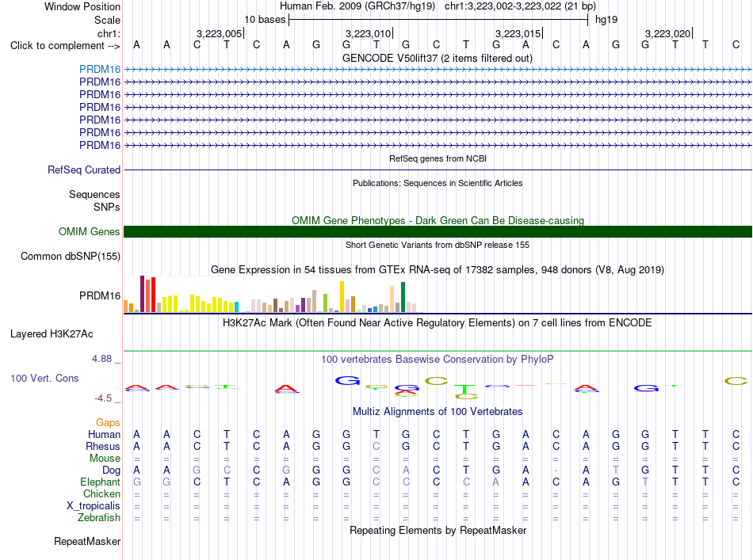
Task: Click the light-blue PRDM16 gene label
Action: click(x=100, y=69)
